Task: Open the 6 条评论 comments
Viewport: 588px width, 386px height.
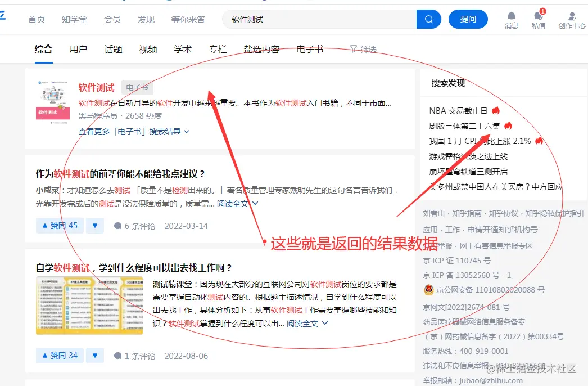Action: (134, 226)
